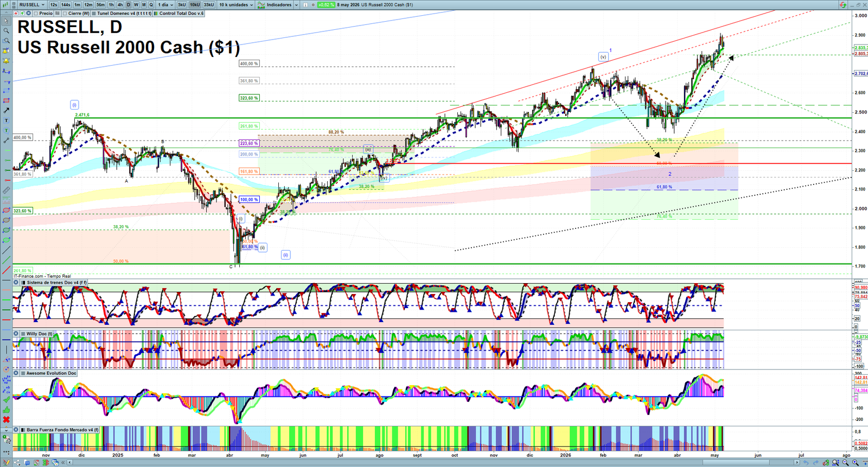
Task: Select the blue rectangle drawing tool
Action: [7, 91]
